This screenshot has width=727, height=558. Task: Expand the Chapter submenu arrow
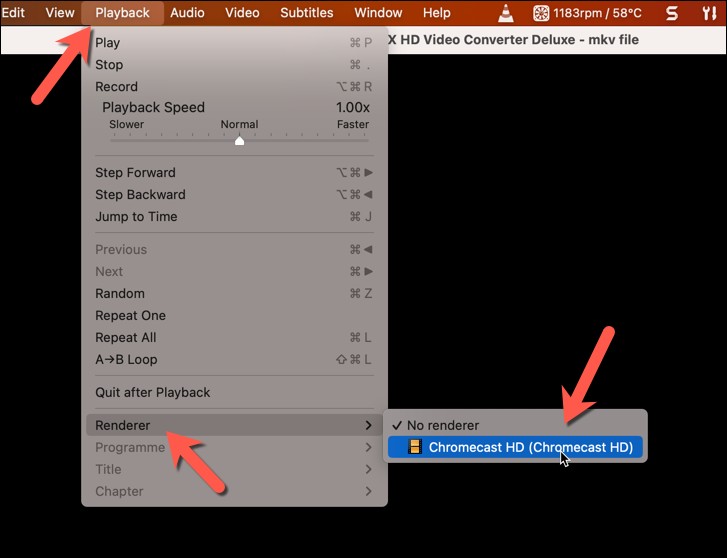coord(368,491)
